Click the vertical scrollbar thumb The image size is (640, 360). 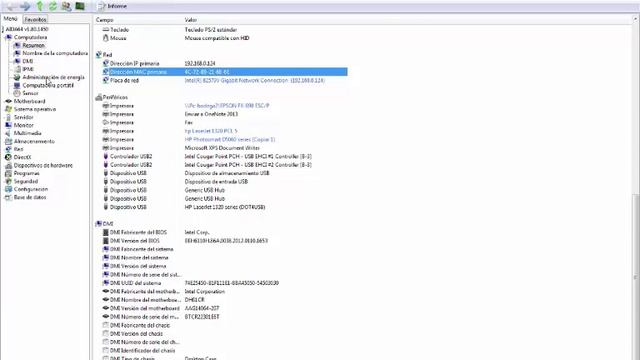click(x=636, y=277)
